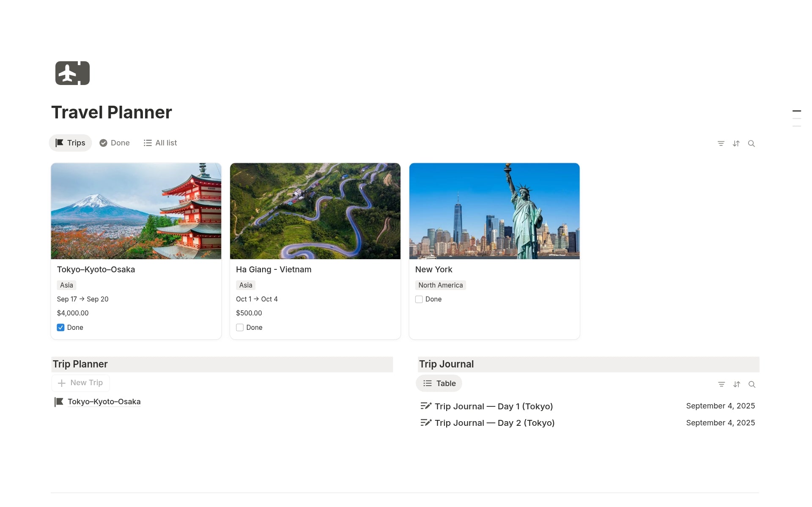Click the Trips view icon before the Trips label
Image resolution: width=812 pixels, height=507 pixels.
tap(59, 143)
